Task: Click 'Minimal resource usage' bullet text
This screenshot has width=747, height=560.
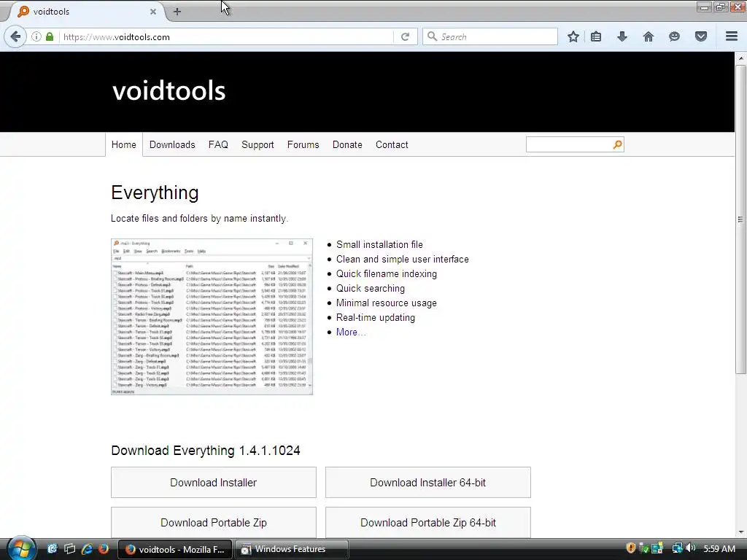Action: pos(387,303)
